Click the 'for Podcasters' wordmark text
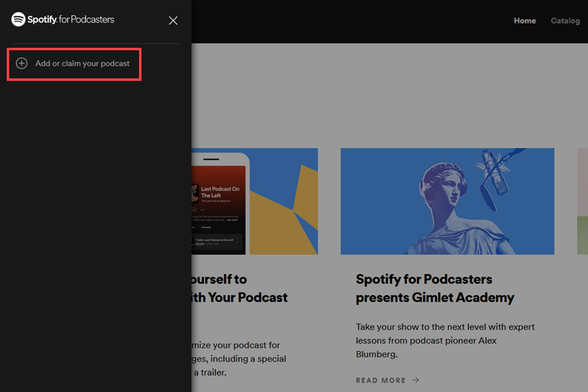Screen dimensions: 588x392 click(86, 20)
